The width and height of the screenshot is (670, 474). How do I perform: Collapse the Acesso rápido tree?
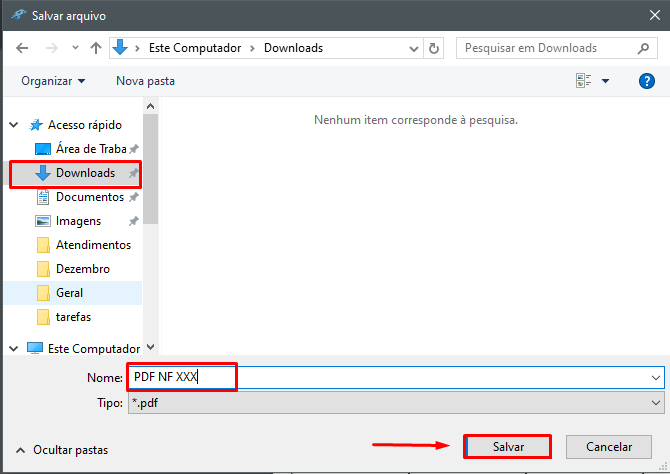click(14, 125)
